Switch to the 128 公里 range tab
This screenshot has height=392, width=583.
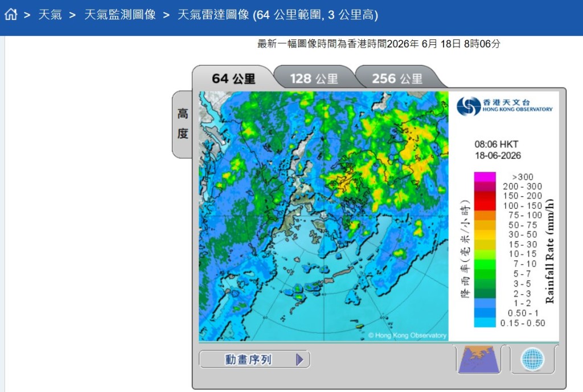314,79
